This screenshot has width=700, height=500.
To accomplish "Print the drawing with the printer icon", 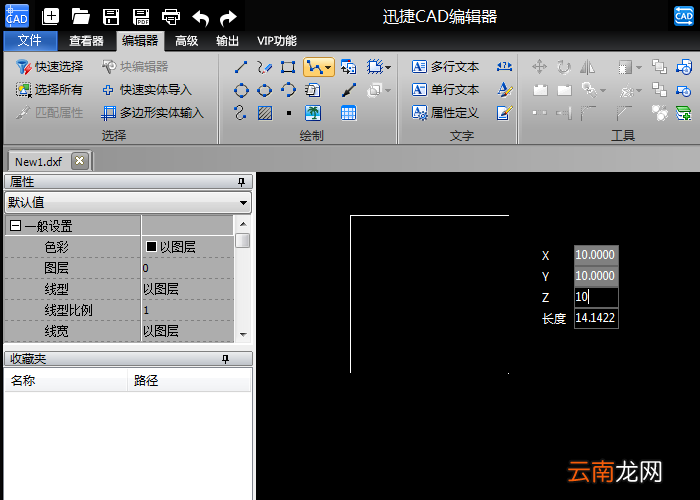I will tap(171, 17).
